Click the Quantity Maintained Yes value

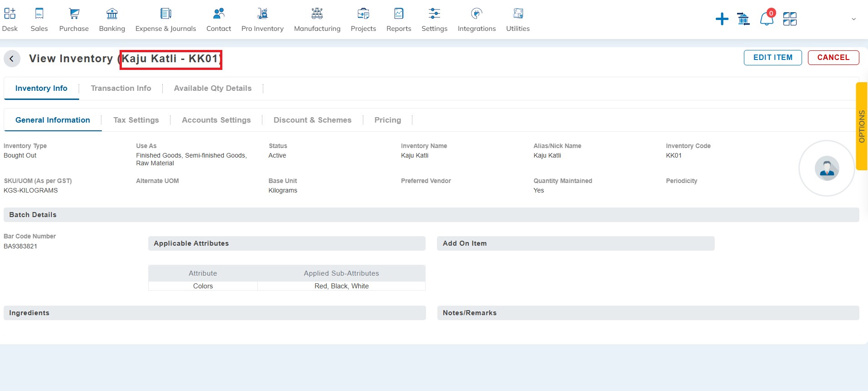539,190
